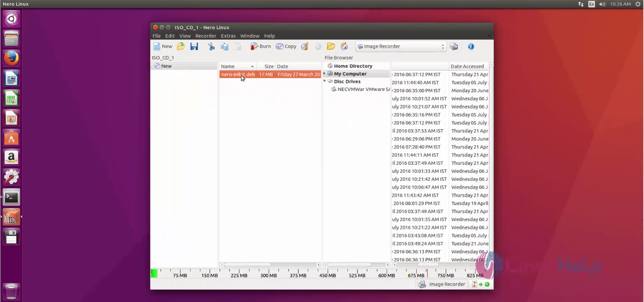Create a new compilation with New button
644x302 pixels.
[163, 47]
